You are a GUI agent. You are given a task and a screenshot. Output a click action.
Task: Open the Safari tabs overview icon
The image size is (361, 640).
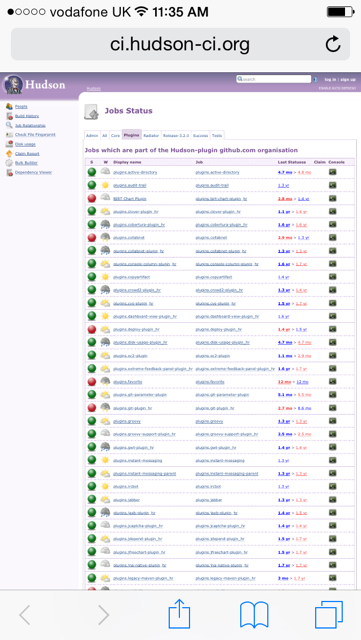(x=329, y=615)
